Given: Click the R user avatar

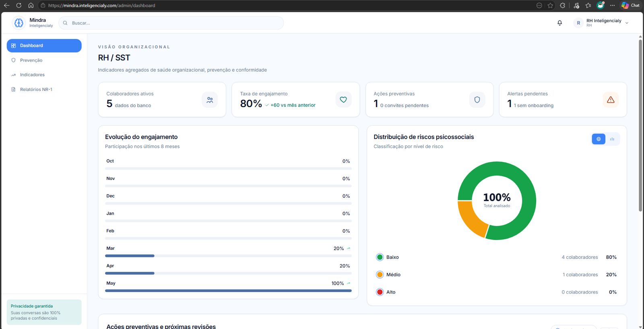Looking at the screenshot, I should (578, 23).
